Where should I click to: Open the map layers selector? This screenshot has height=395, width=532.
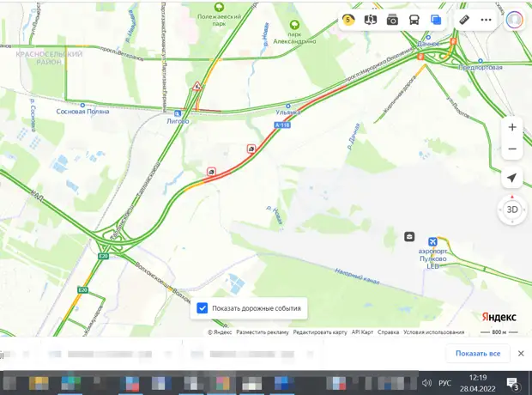[x=436, y=20]
